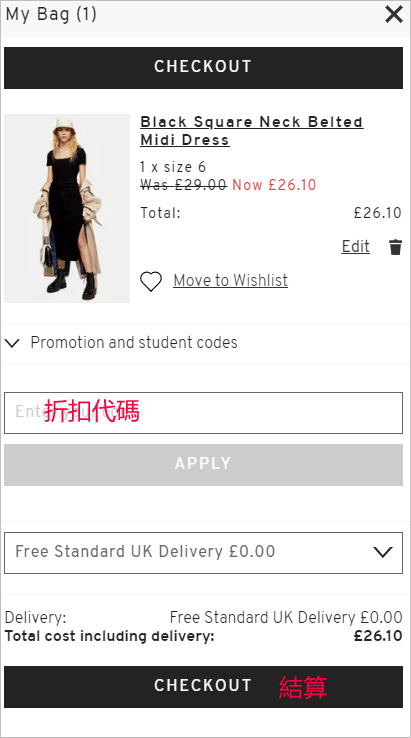Click CHECKOUT button under My Bag header

203,67
